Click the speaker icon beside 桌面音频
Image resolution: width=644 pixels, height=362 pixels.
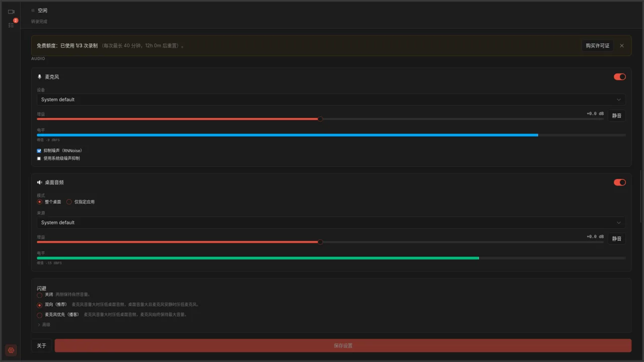40,183
